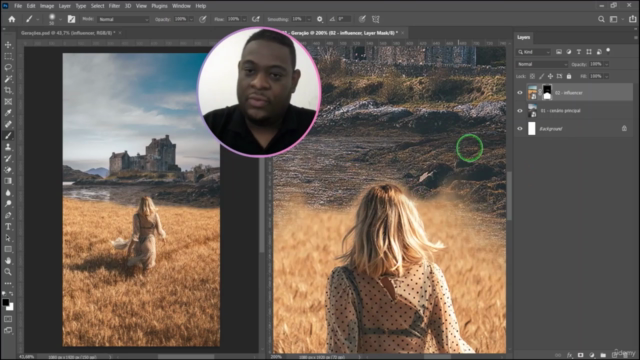Open the Image menu
This screenshot has height=360, width=640.
pyautogui.click(x=47, y=6)
